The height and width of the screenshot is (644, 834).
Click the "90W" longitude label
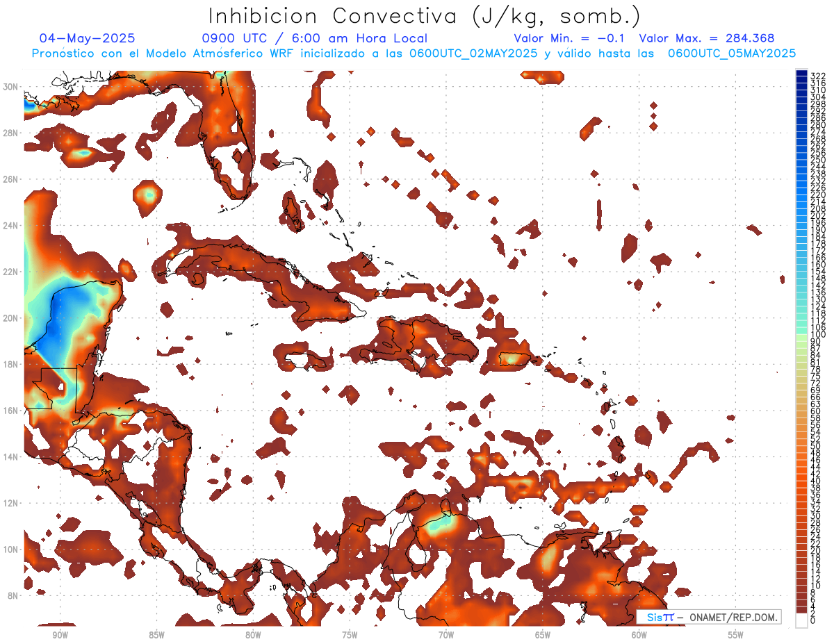point(60,635)
